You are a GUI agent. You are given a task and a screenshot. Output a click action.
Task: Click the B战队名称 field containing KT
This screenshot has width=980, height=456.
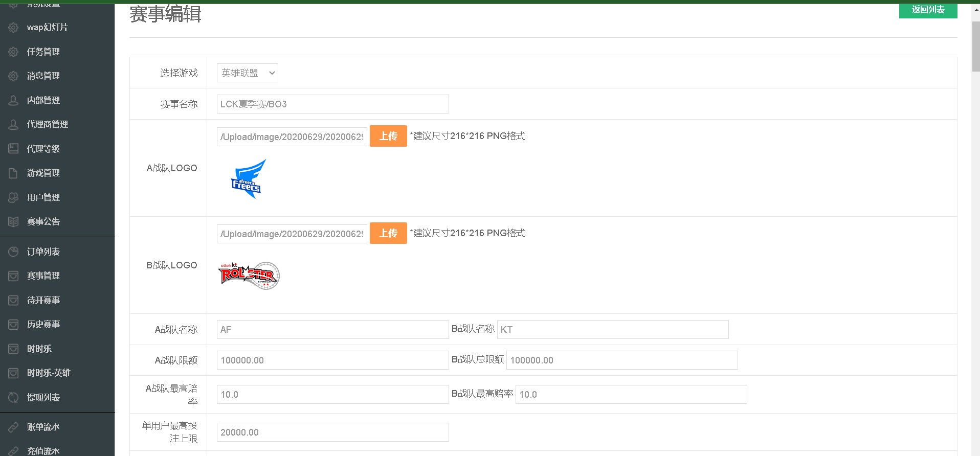(612, 330)
